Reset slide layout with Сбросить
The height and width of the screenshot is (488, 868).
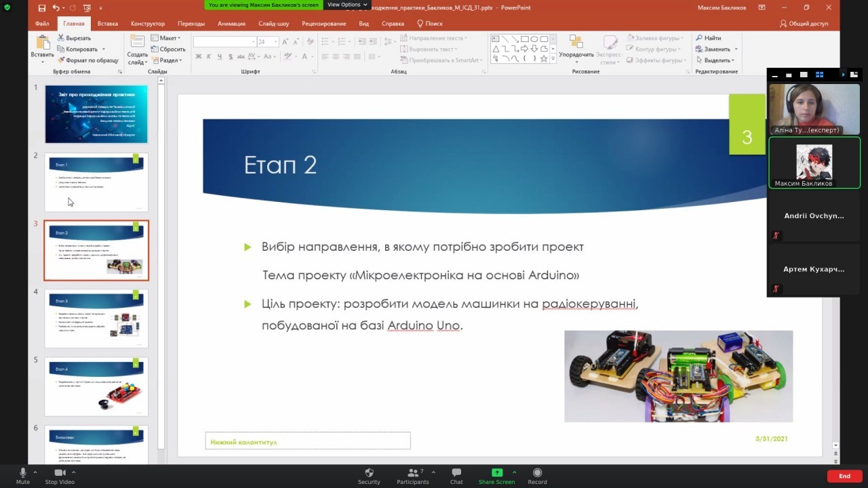168,49
